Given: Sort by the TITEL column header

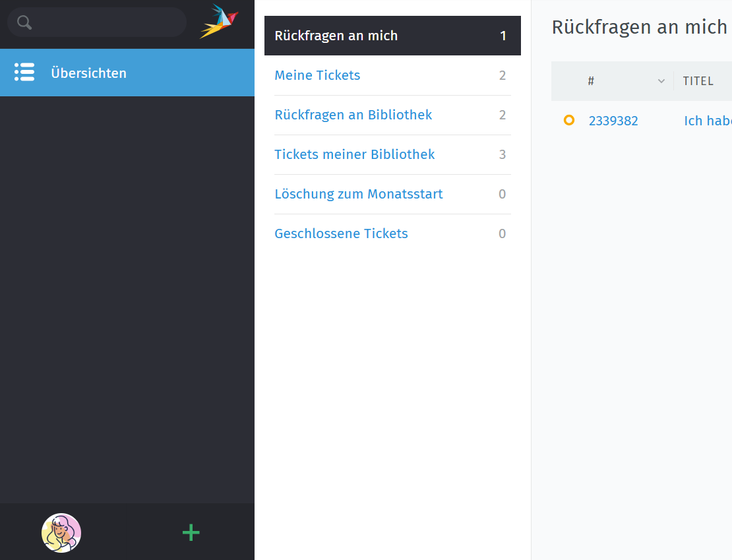Looking at the screenshot, I should coord(698,81).
